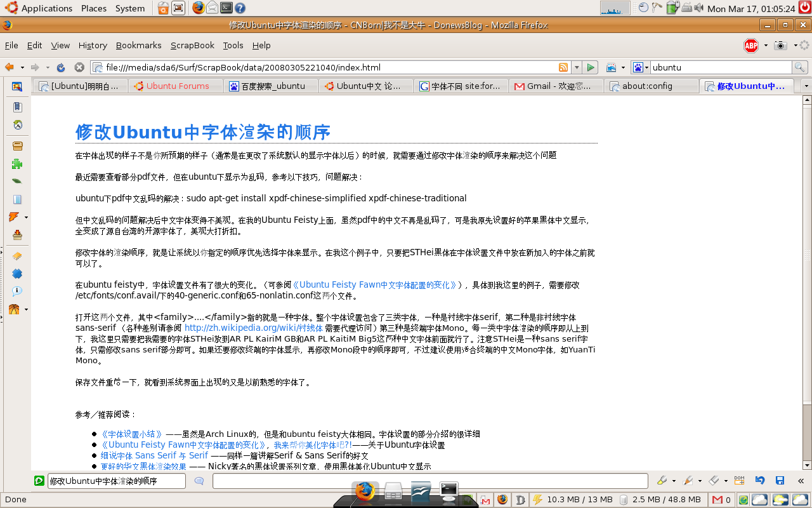This screenshot has width=812, height=508.
Task: Open the address bar URL dropdown
Action: (x=577, y=67)
